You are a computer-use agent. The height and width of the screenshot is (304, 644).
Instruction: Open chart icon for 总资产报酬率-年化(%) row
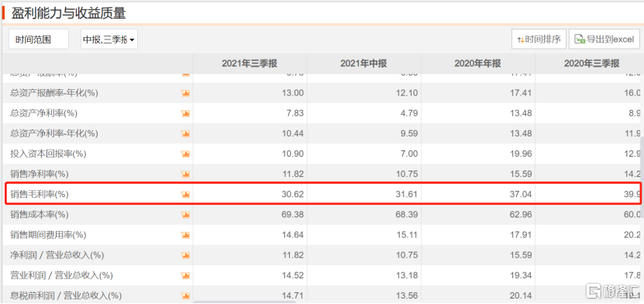185,93
